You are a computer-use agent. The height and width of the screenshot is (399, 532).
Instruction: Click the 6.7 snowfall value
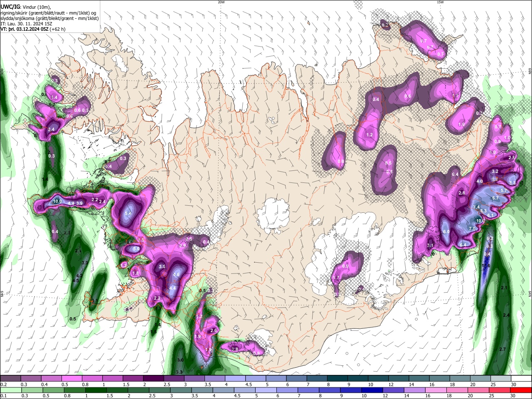point(495,198)
